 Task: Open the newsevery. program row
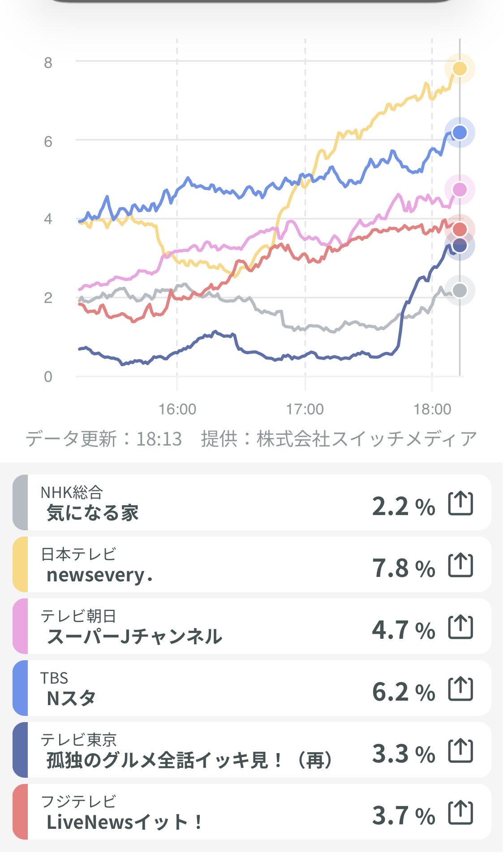click(x=202, y=565)
